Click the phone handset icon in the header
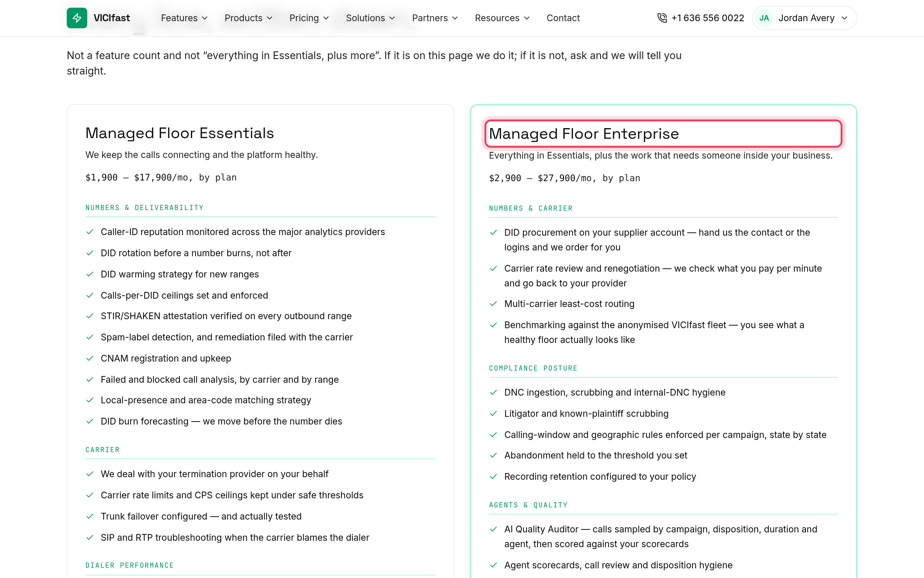Image resolution: width=924 pixels, height=578 pixels. coord(662,18)
